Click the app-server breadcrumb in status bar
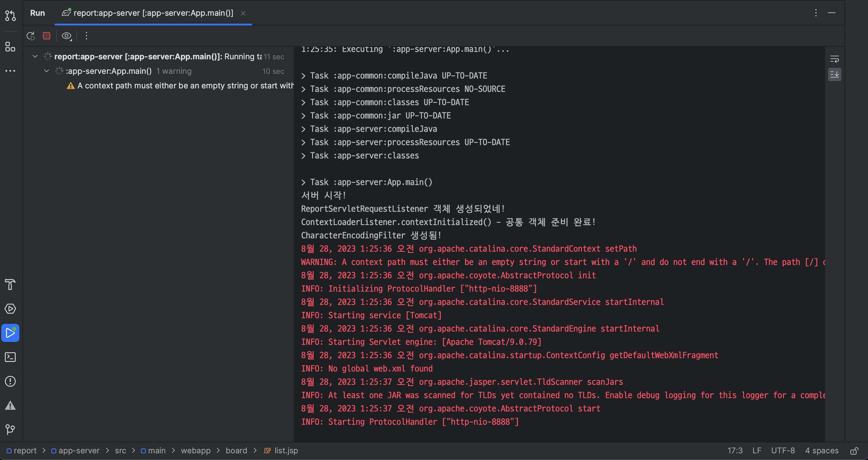Image resolution: width=868 pixels, height=460 pixels. pos(79,451)
